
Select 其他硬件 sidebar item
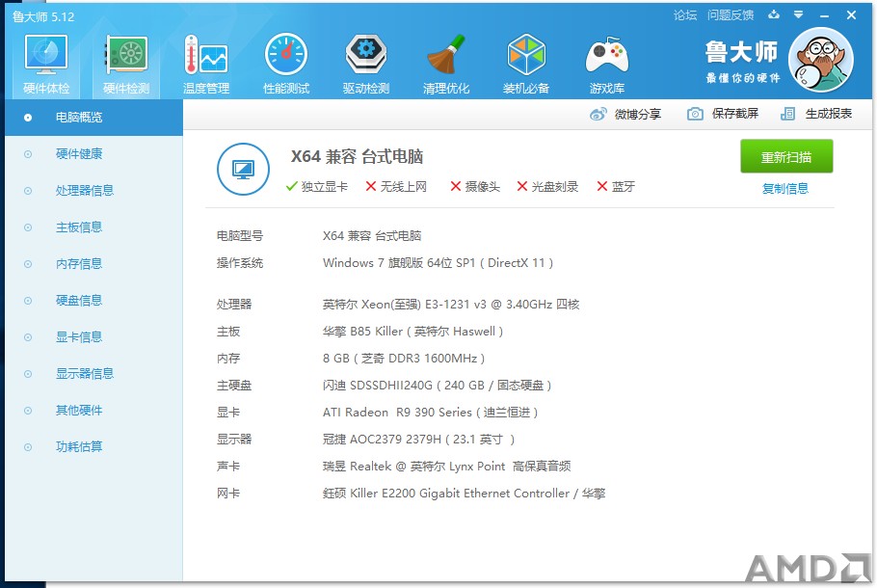point(94,411)
